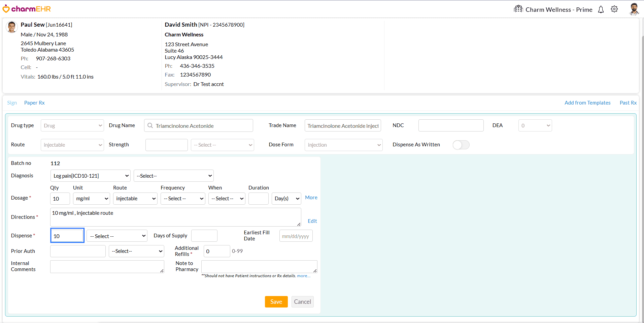Toggle Dispense As Written switch
The width and height of the screenshot is (644, 323).
461,145
